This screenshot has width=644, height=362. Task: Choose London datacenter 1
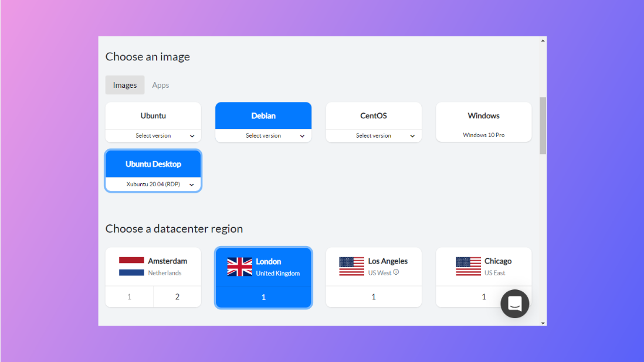[263, 297]
